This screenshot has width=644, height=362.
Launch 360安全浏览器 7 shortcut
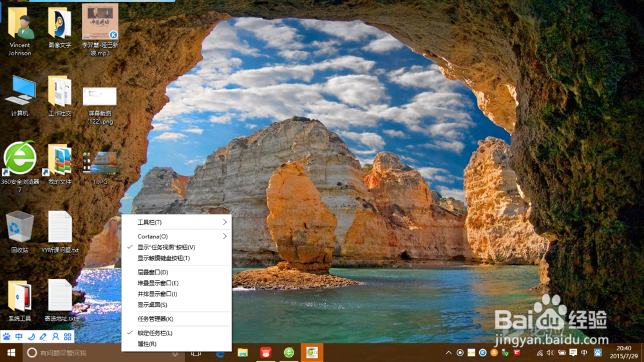click(20, 166)
